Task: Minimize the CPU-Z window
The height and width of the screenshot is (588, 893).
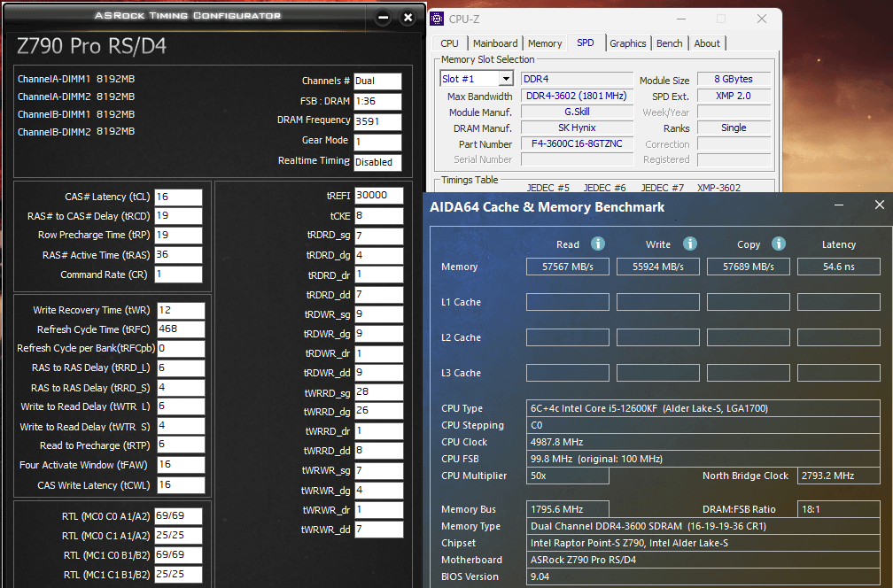Action: (681, 19)
